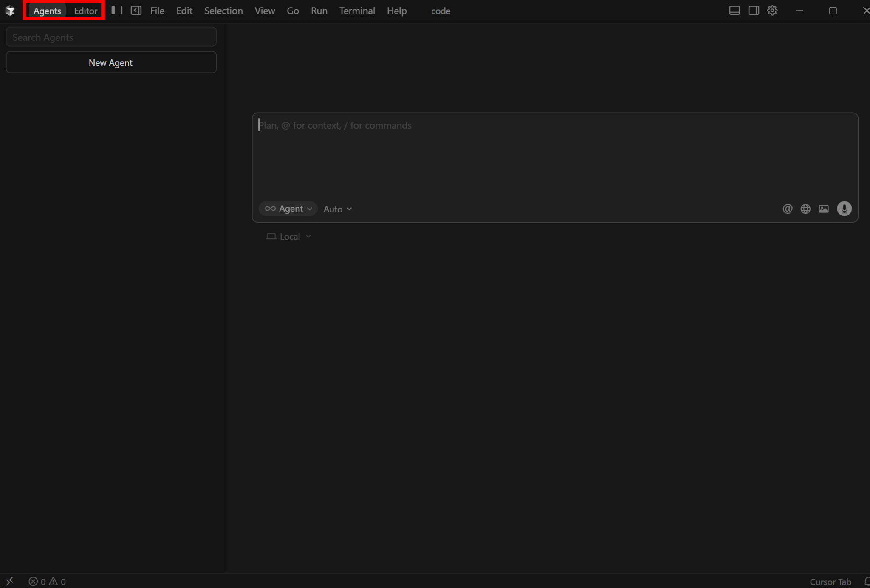Click the Search Agents input field

[111, 37]
